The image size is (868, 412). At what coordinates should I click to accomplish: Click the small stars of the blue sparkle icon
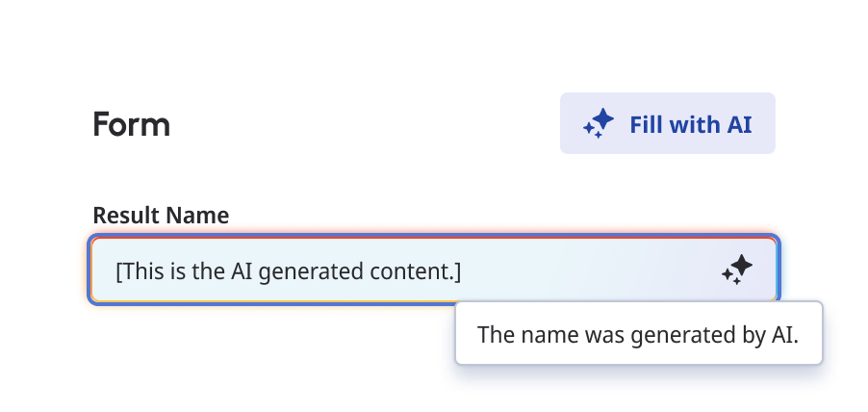[x=592, y=130]
